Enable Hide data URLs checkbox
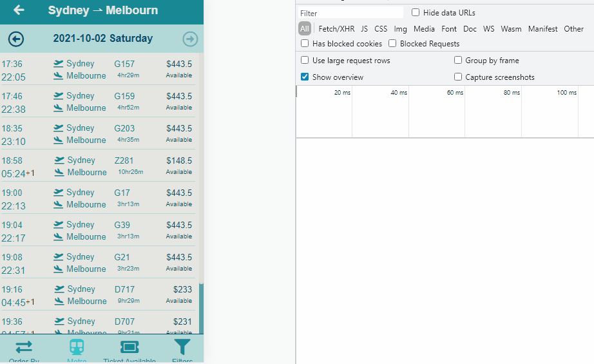This screenshot has width=594, height=364. coord(416,12)
